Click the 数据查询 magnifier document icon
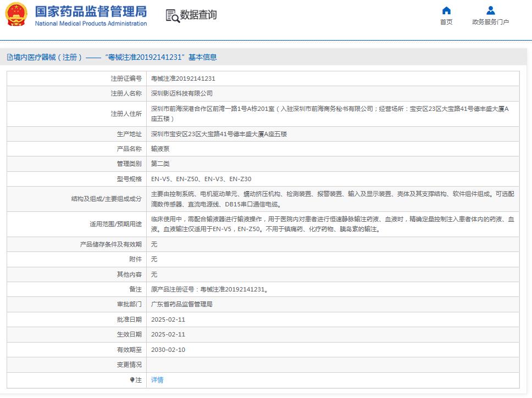 tap(173, 16)
